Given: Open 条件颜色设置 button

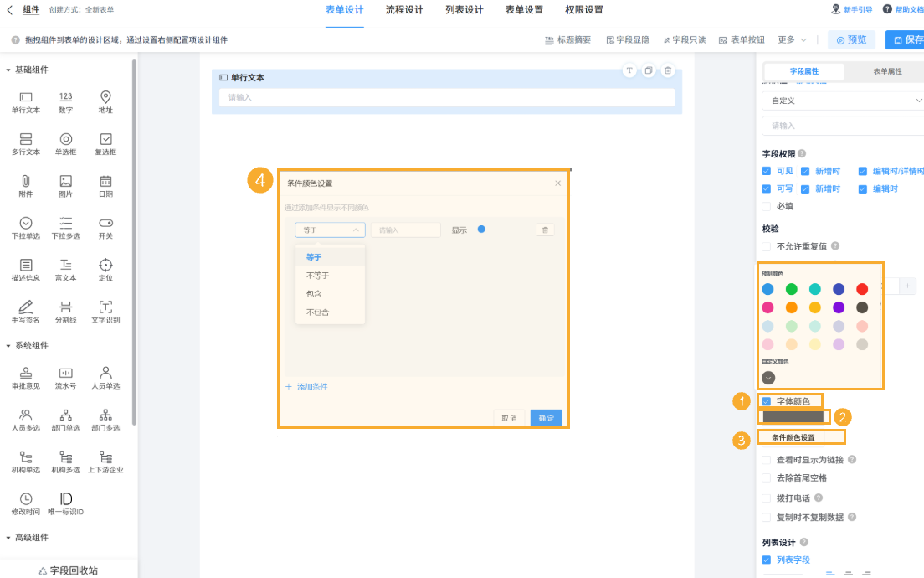Looking at the screenshot, I should 793,437.
